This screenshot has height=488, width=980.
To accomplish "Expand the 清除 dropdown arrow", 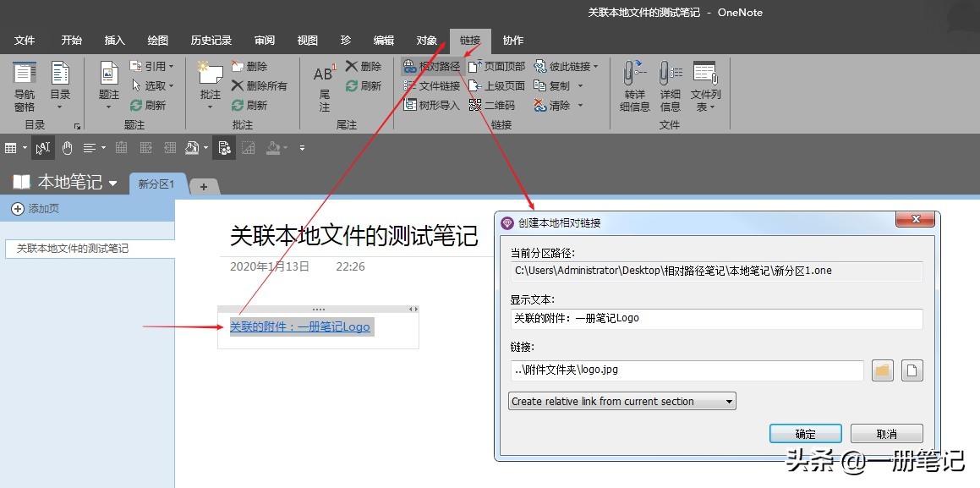I will coord(580,105).
